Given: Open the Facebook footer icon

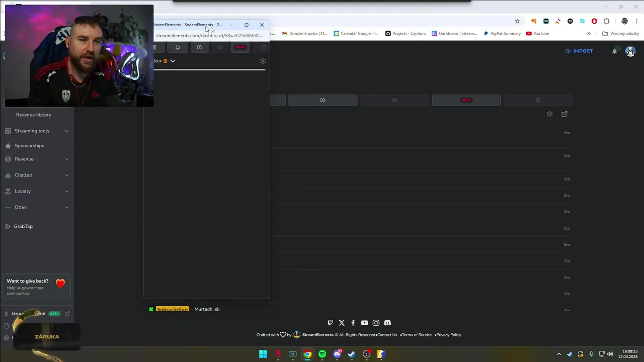Looking at the screenshot, I should coord(353,323).
